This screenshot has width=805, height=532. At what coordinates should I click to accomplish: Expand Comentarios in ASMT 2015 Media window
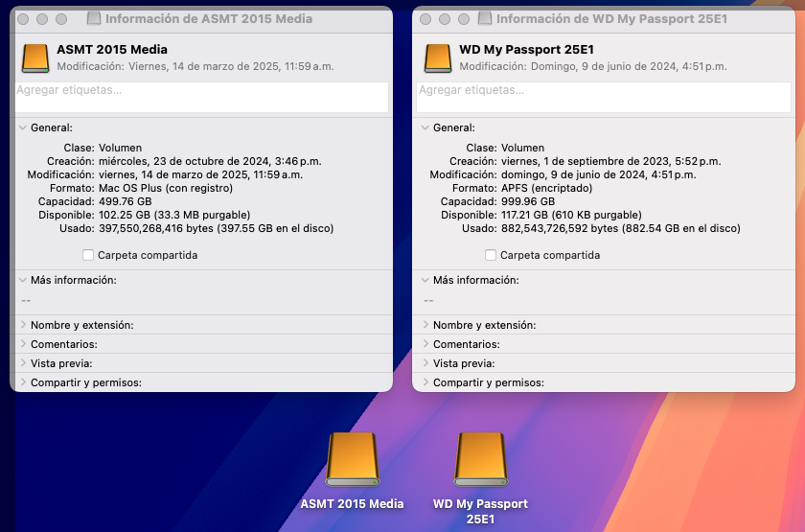23,344
